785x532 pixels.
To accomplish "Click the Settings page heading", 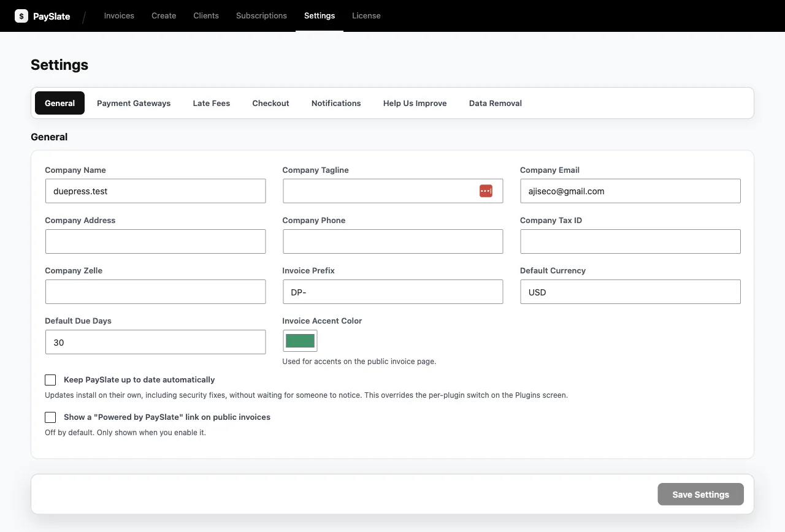I will tap(59, 65).
